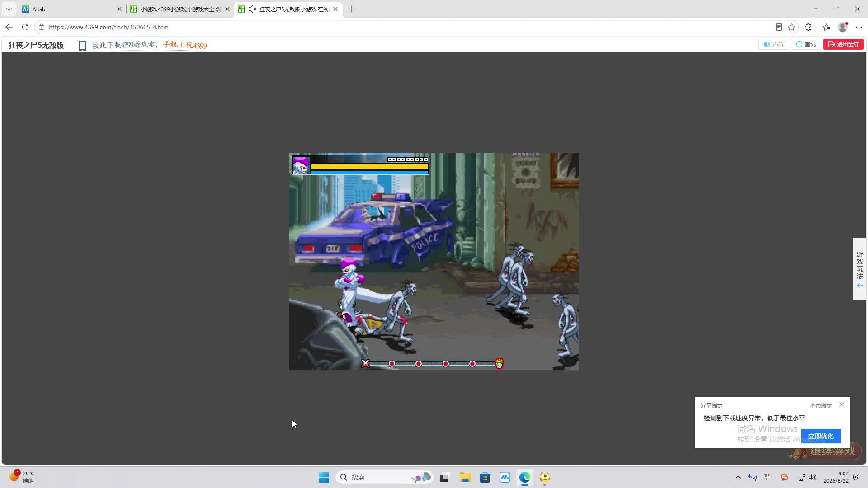Switch the 中 input method indicator
The height and width of the screenshot is (488, 868).
point(767,477)
